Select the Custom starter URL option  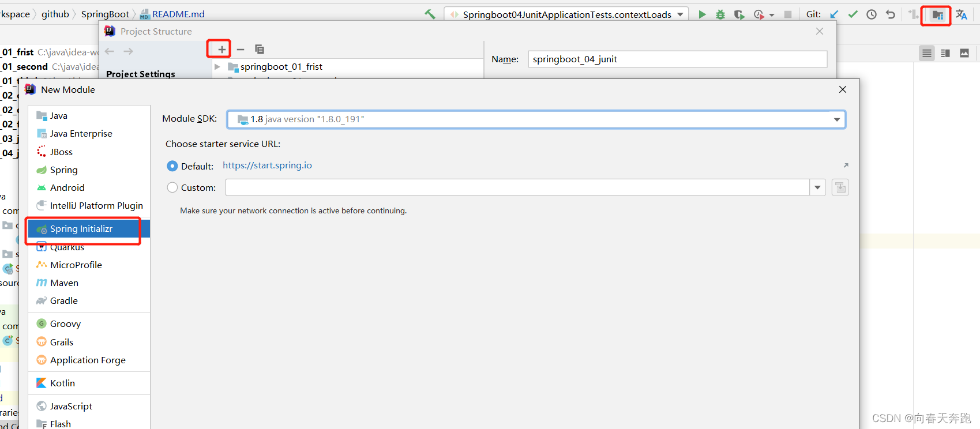(172, 187)
